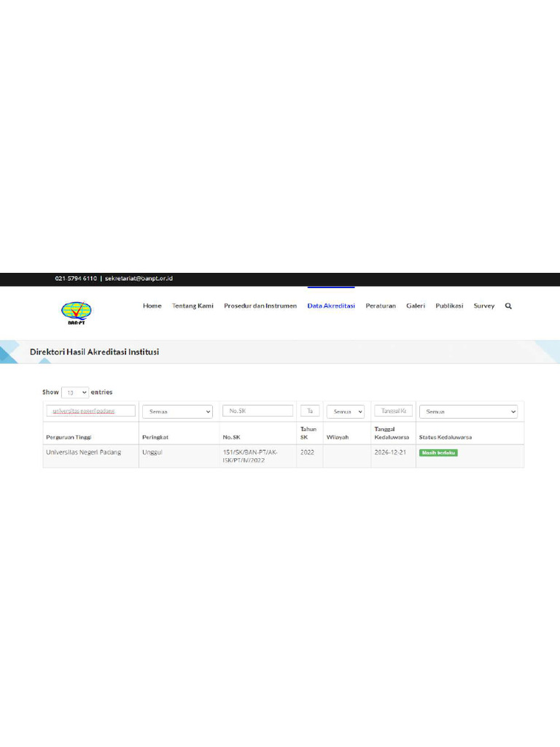Image resolution: width=560 pixels, height=747 pixels.
Task: Click the BAN-PT logo
Action: click(77, 314)
